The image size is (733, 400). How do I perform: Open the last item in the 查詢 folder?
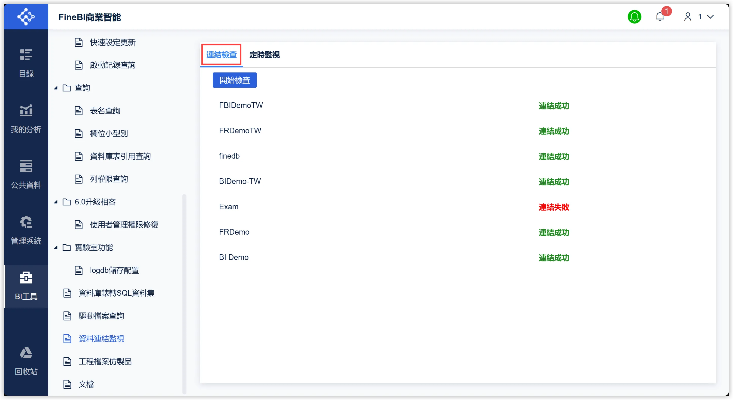point(109,179)
